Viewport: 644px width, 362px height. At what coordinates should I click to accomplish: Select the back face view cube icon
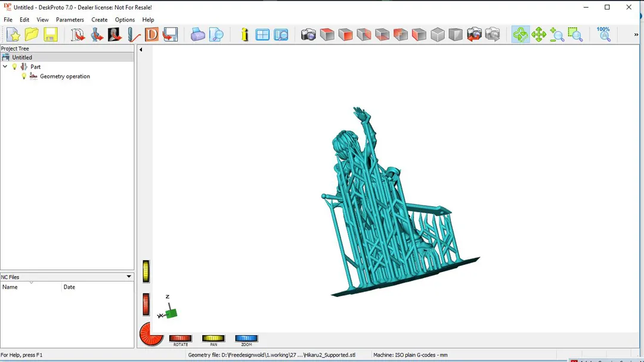coord(364,35)
